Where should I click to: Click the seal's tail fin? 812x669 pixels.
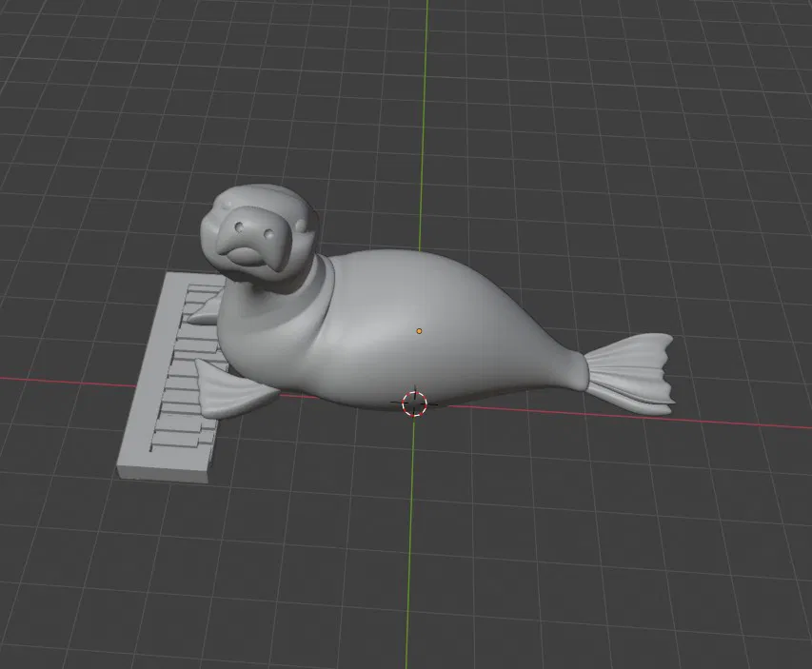pyautogui.click(x=629, y=374)
